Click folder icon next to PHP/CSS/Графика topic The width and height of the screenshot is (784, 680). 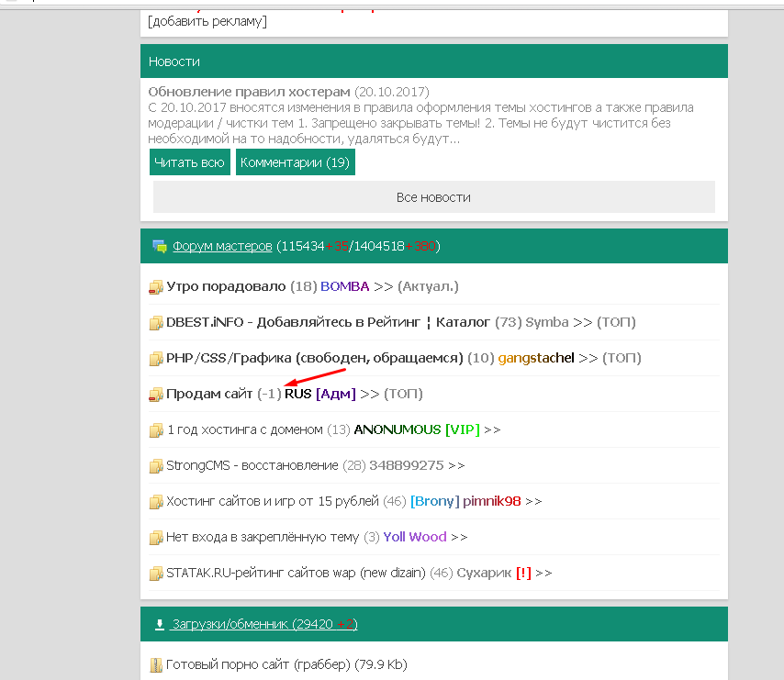156,359
